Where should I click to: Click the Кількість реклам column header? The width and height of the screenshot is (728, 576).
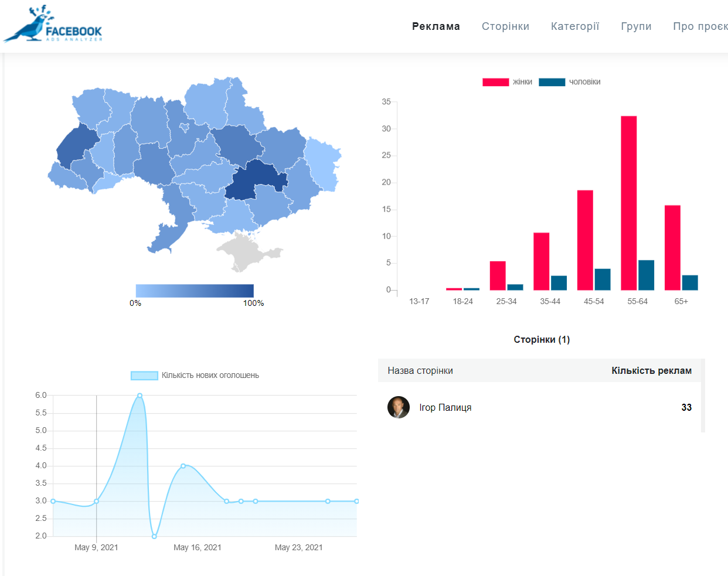coord(651,371)
